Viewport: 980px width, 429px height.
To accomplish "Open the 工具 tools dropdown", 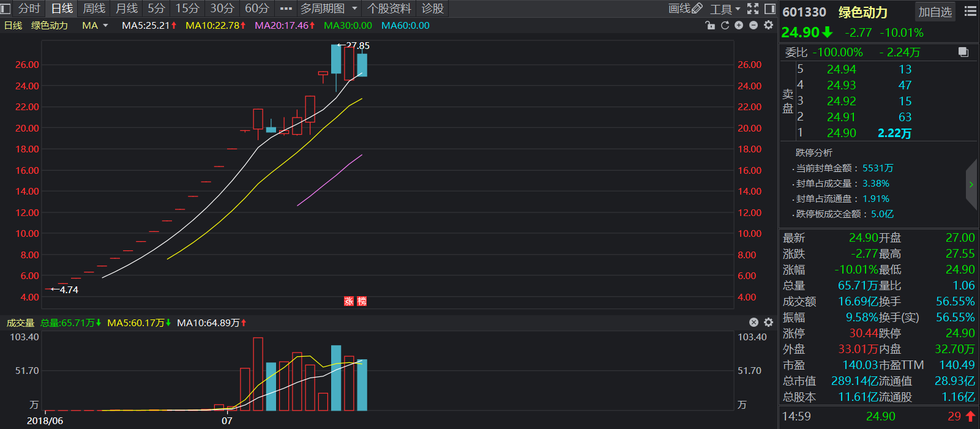I will pos(725,9).
